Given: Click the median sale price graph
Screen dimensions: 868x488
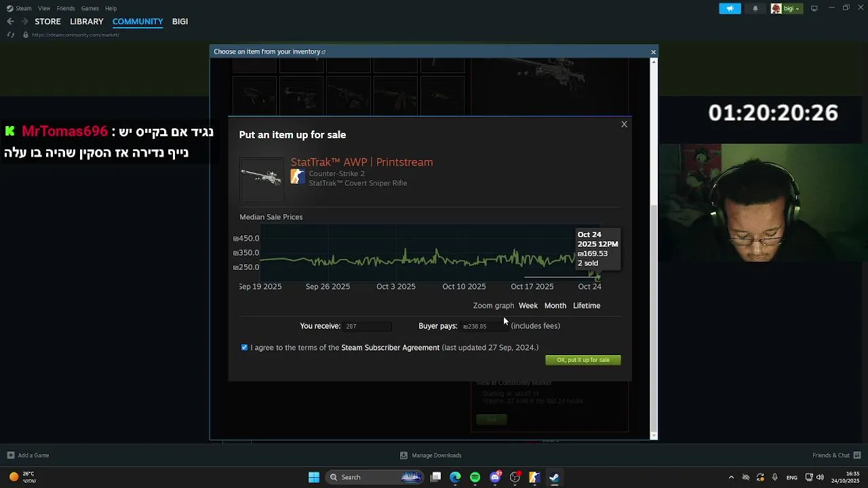Looking at the screenshot, I should [430, 253].
